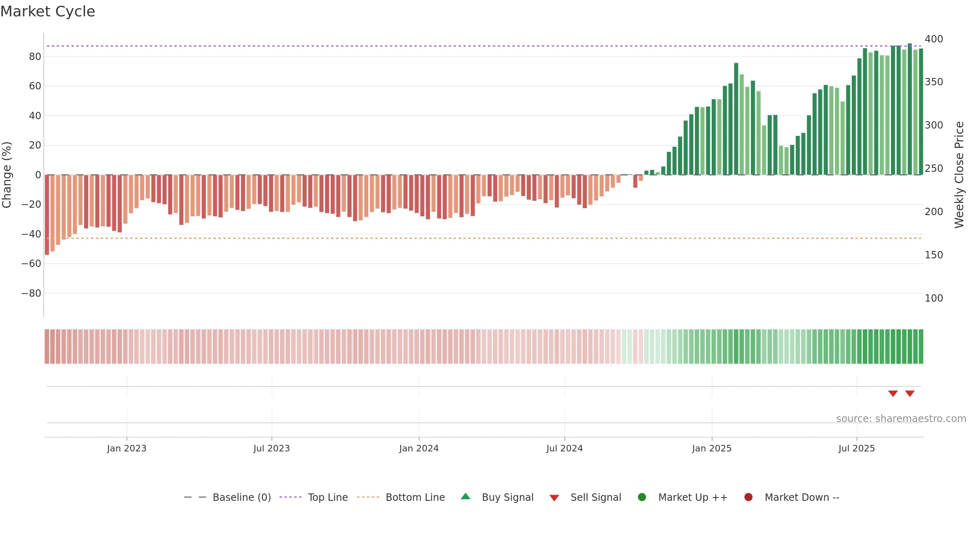Click the Market Up ++ green circle icon
The width and height of the screenshot is (980, 551).
coord(642,497)
